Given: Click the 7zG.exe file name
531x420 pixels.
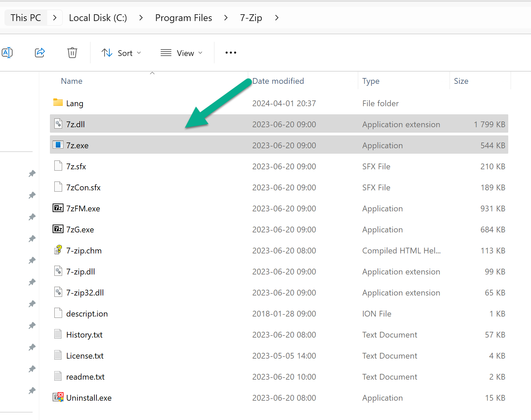Looking at the screenshot, I should click(x=80, y=230).
